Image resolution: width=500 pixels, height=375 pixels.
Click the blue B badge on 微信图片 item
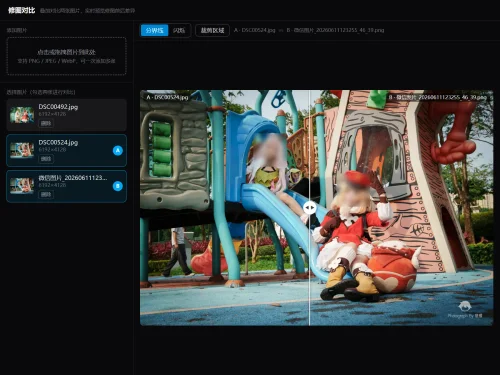click(118, 186)
